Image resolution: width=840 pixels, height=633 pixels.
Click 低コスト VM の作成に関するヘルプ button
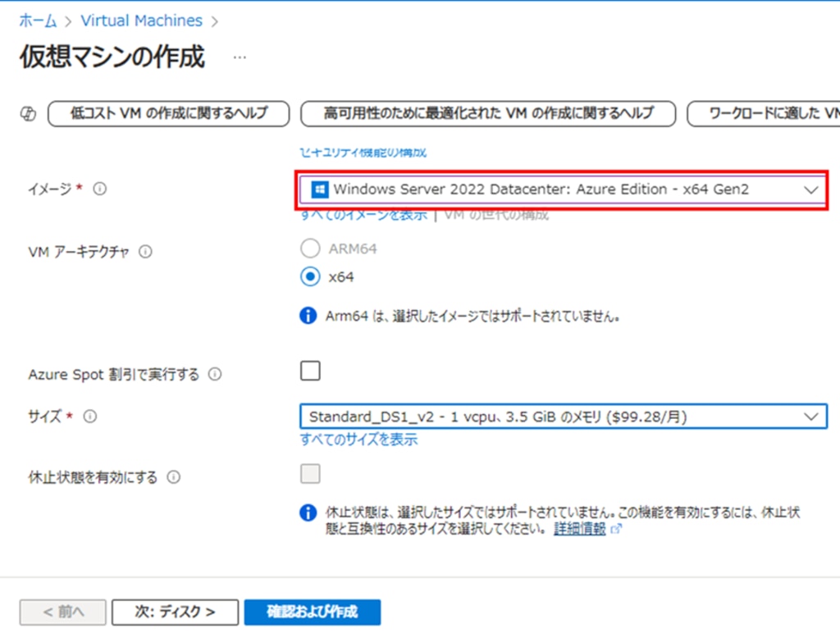tap(169, 113)
